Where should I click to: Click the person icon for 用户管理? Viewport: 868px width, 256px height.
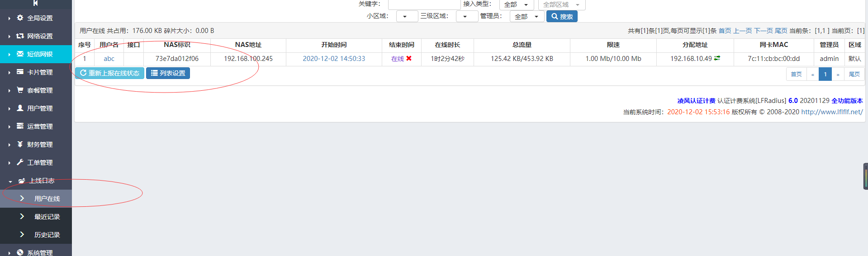pyautogui.click(x=20, y=108)
